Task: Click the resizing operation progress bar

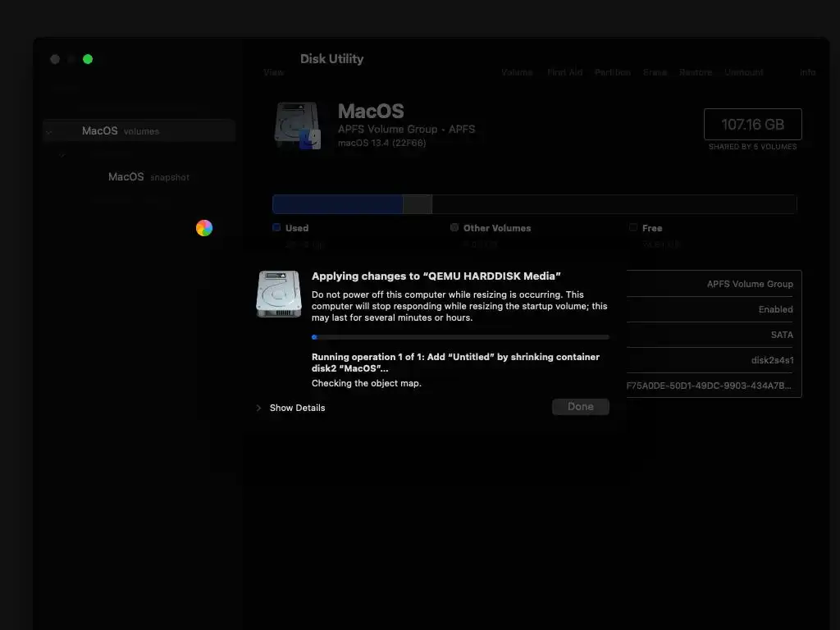Action: (460, 337)
